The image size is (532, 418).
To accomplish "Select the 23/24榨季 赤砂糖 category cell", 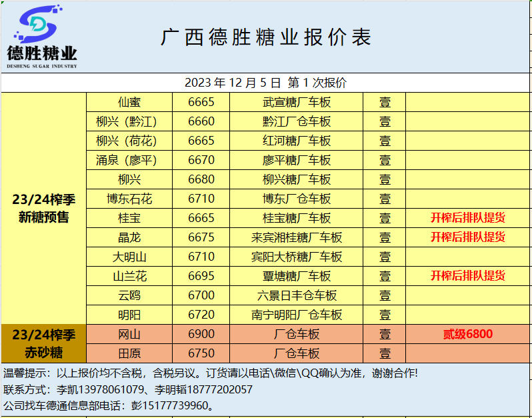I will pyautogui.click(x=43, y=343).
